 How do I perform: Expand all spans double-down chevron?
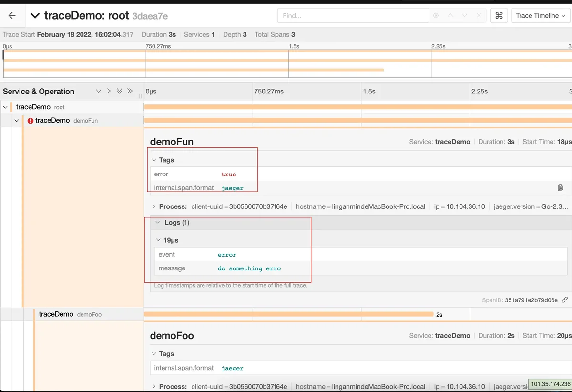[119, 91]
